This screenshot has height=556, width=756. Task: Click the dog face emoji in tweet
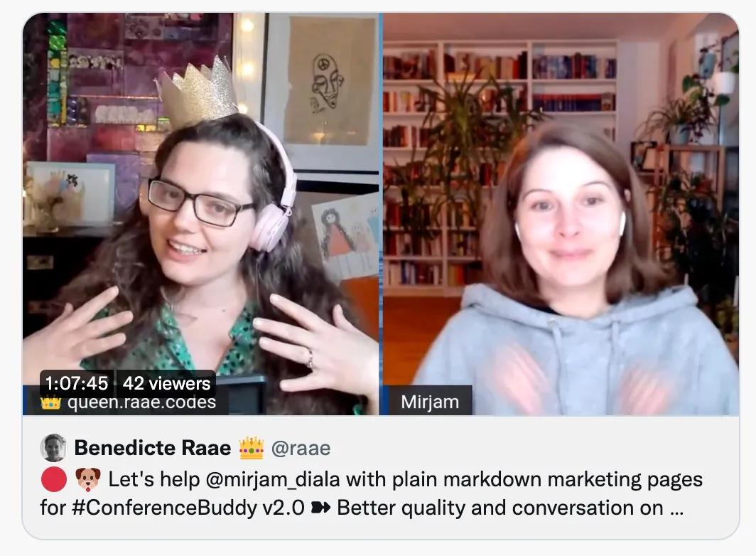click(88, 479)
